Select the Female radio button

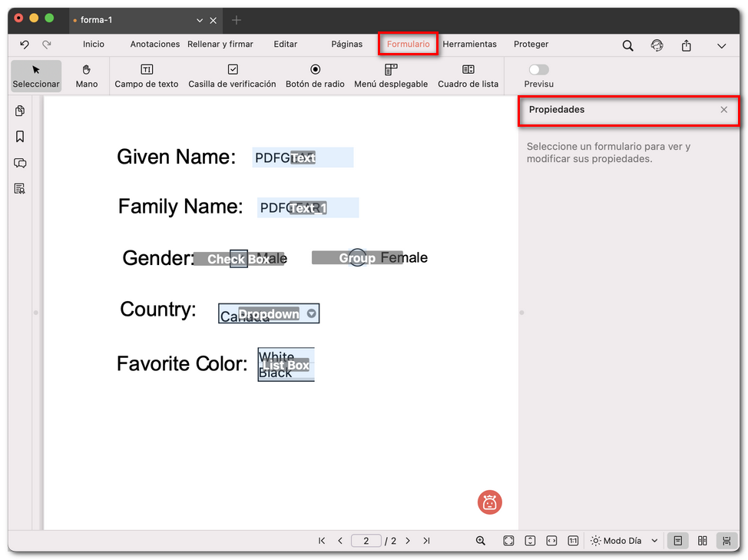[357, 258]
